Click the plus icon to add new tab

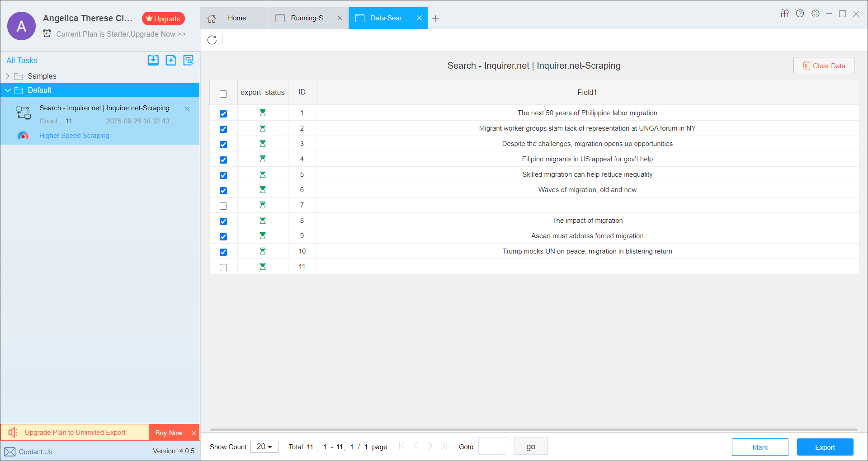coord(435,19)
